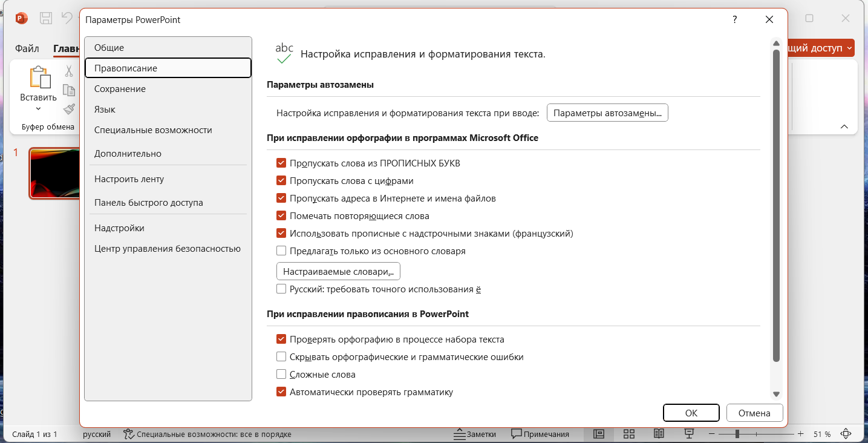Uncheck Пропускать слова с цифрами
The image size is (868, 443).
point(281,181)
